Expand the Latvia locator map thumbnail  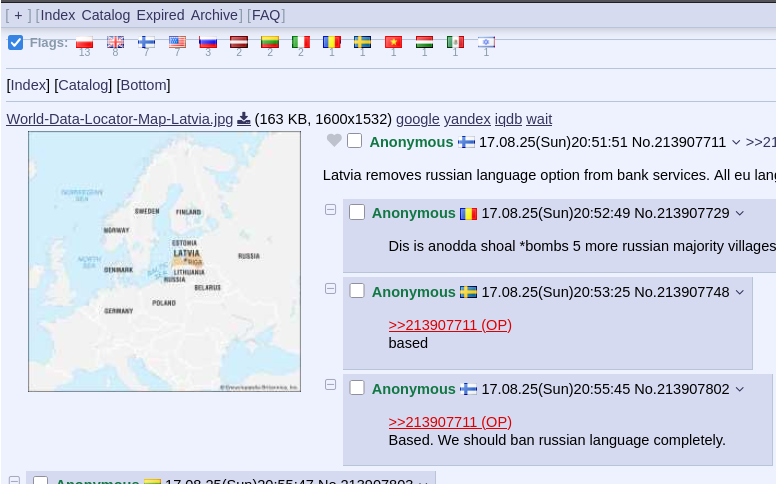tap(164, 261)
